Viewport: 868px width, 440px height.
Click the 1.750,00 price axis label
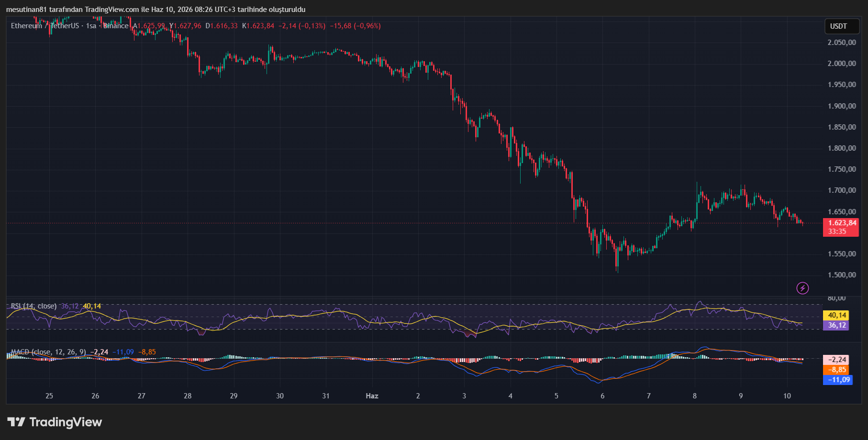842,169
